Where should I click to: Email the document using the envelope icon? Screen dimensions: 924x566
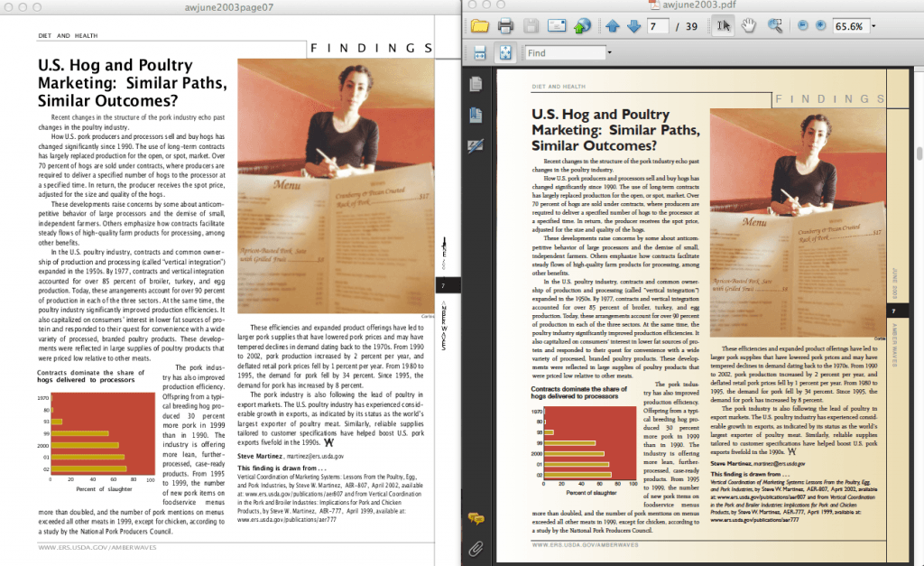555,25
